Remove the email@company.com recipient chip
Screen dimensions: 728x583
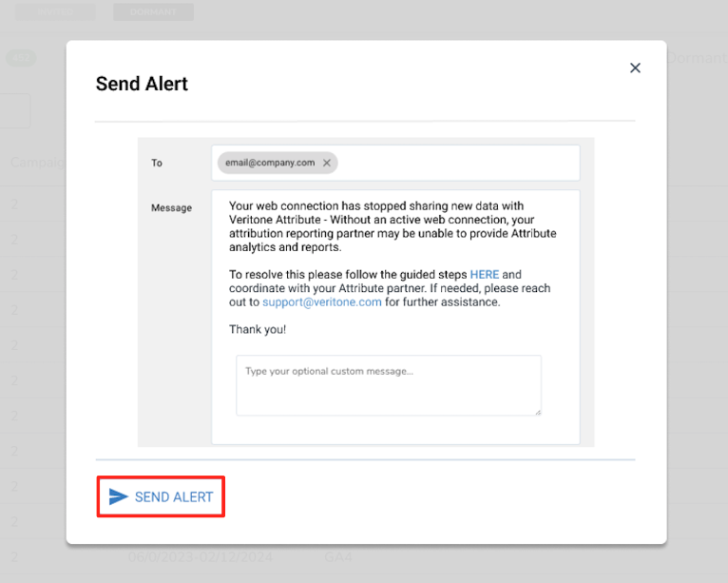pyautogui.click(x=327, y=163)
